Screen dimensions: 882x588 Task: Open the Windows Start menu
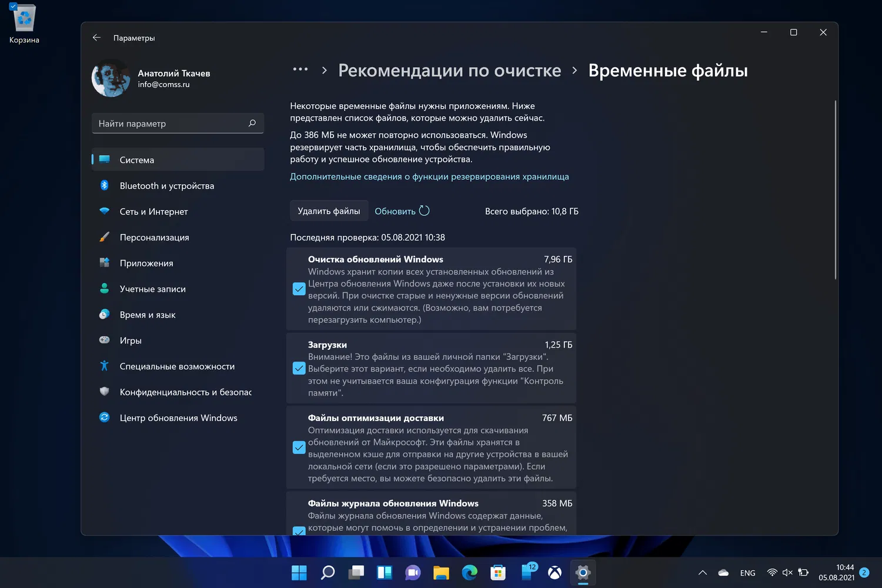(x=299, y=573)
